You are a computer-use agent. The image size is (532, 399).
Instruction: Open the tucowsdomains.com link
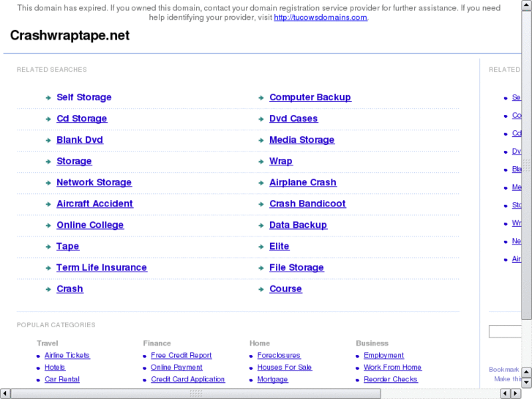tap(321, 18)
